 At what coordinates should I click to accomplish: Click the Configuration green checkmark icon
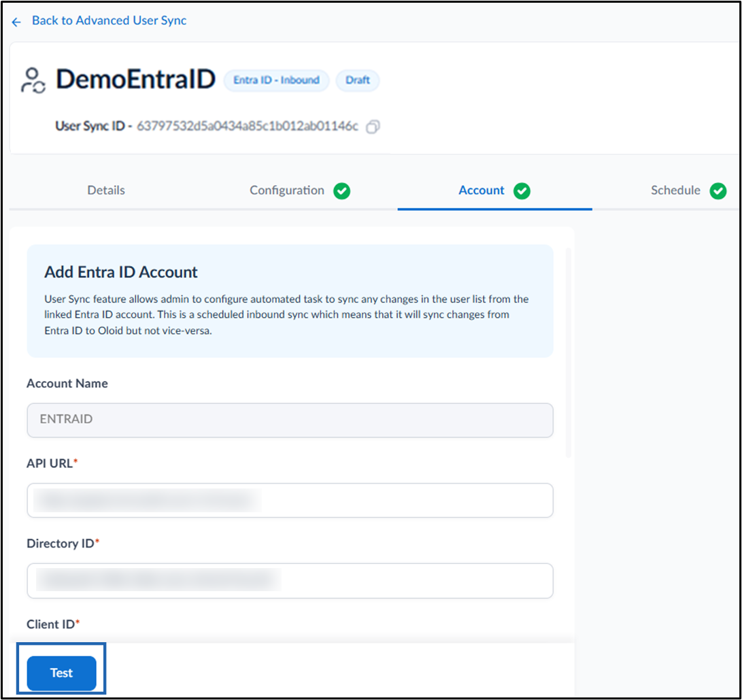tap(341, 190)
